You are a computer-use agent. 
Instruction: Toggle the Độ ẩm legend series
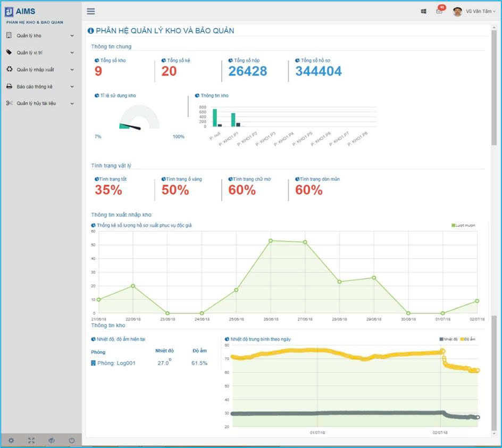click(x=470, y=339)
